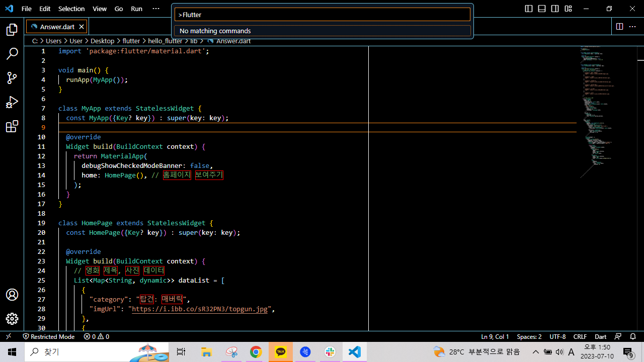This screenshot has width=644, height=362.
Task: Open the Manage gear menu
Action: coord(12,319)
